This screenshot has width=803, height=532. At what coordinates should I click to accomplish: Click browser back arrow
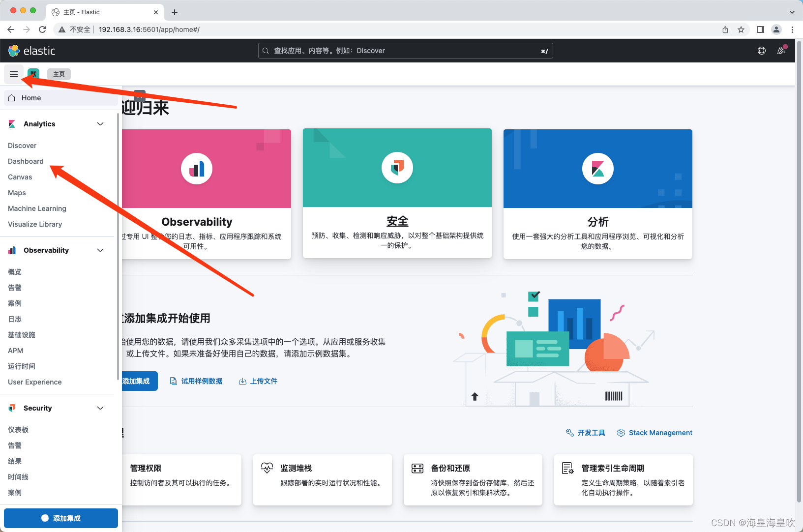[11, 30]
